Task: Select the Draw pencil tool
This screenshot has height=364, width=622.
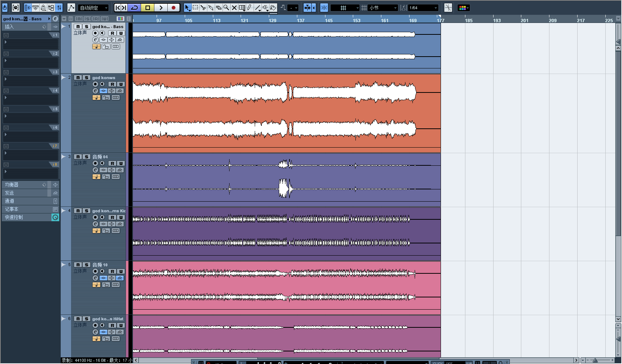Action: (250, 7)
